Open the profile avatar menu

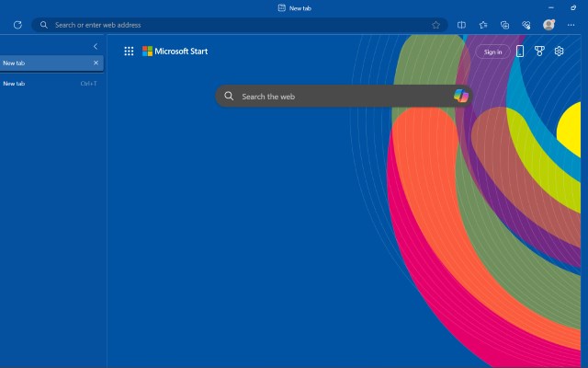click(548, 25)
